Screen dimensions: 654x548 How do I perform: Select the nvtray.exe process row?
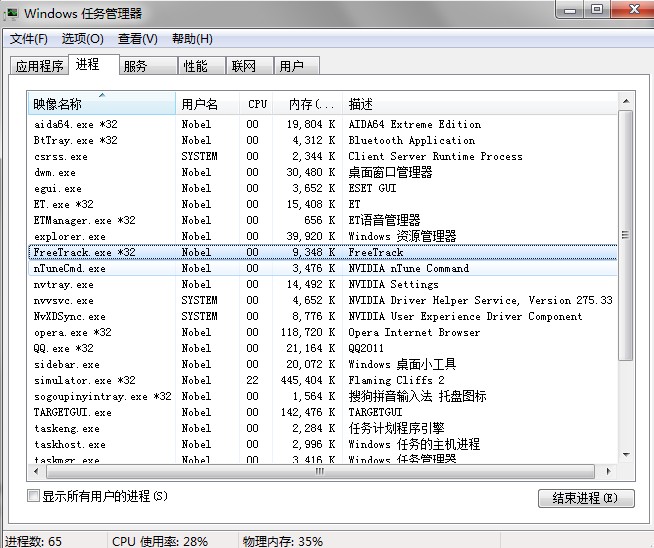(323, 284)
